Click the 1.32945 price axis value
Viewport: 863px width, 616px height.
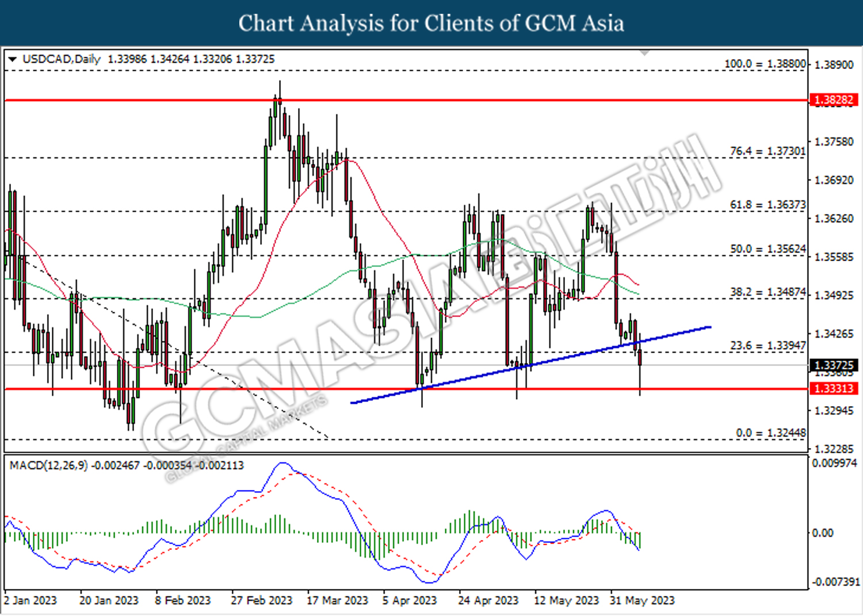click(834, 411)
